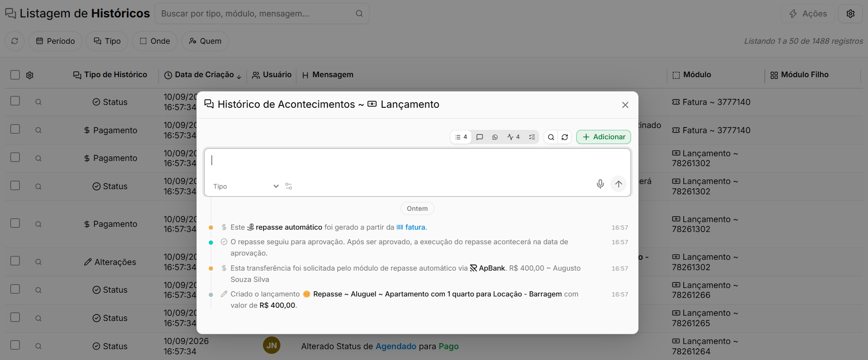Click the JN user avatar in the last row

(x=272, y=345)
